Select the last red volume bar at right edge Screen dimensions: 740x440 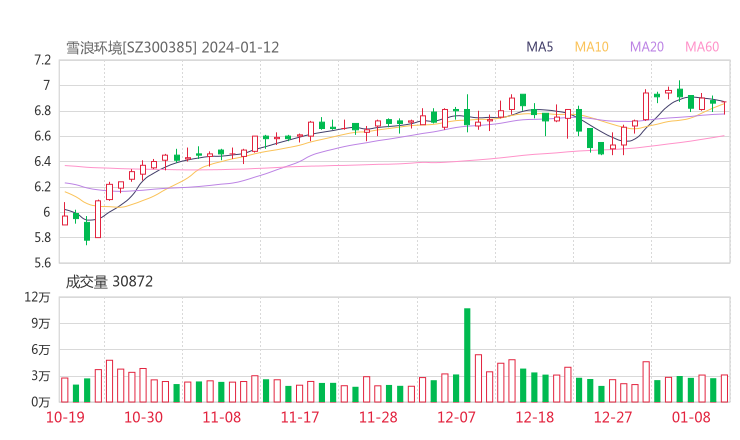[724, 389]
